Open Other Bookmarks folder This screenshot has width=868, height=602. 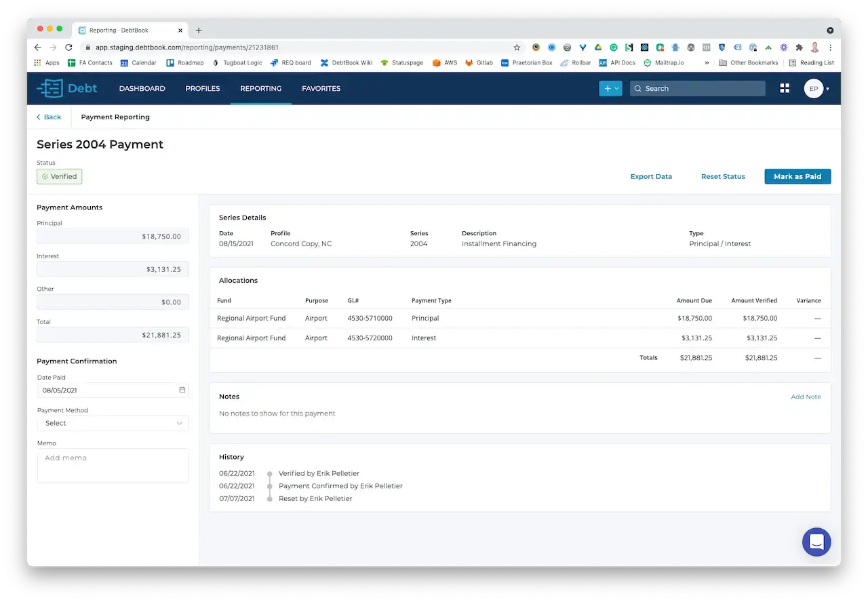pos(749,62)
